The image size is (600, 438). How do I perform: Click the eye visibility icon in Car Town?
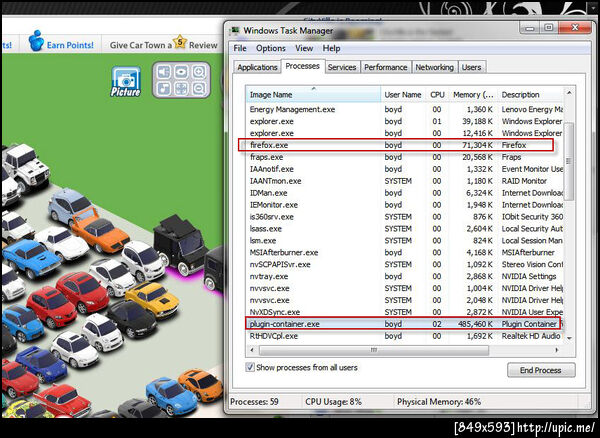(181, 72)
